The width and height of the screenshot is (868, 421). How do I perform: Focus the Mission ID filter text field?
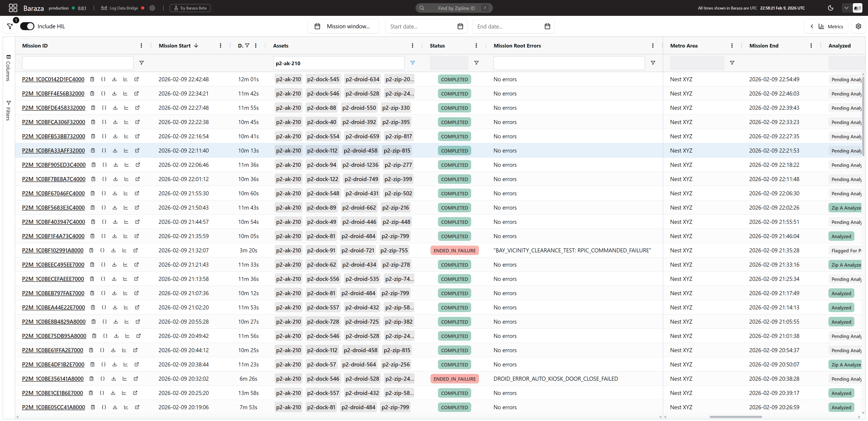(78, 63)
